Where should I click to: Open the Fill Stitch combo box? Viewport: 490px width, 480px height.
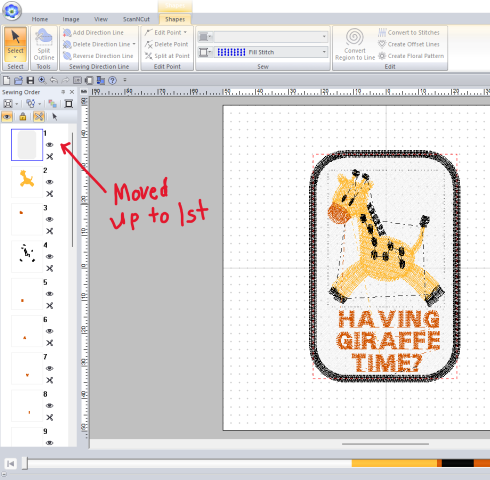pos(271,52)
